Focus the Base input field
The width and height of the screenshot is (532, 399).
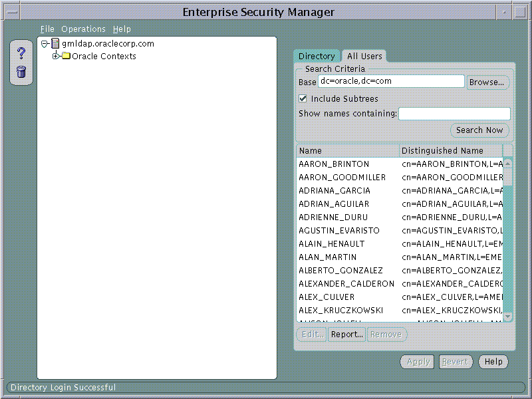391,81
